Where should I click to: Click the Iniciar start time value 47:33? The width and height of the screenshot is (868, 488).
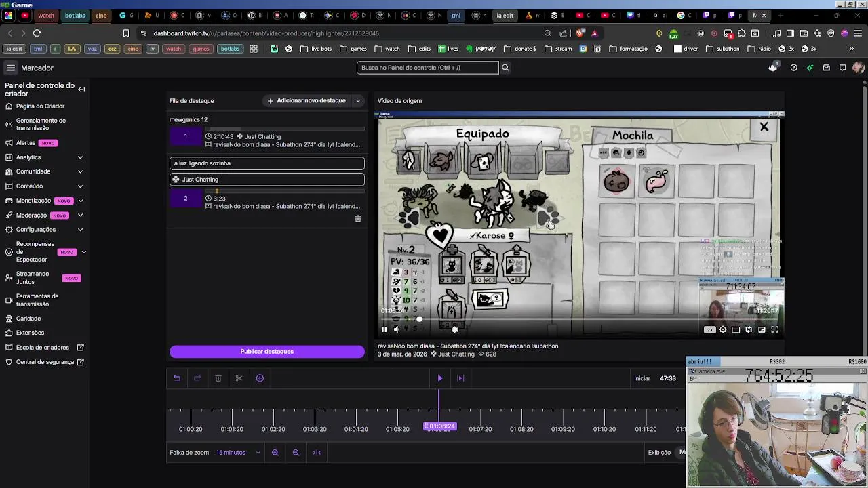pyautogui.click(x=668, y=378)
